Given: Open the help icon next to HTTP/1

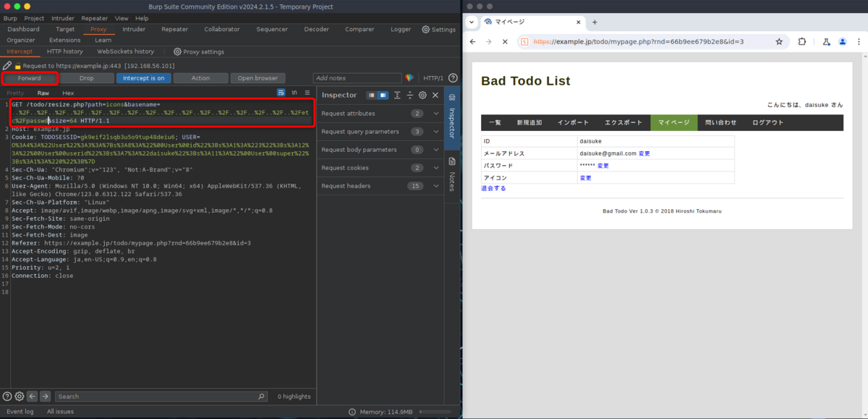Looking at the screenshot, I should coord(453,77).
